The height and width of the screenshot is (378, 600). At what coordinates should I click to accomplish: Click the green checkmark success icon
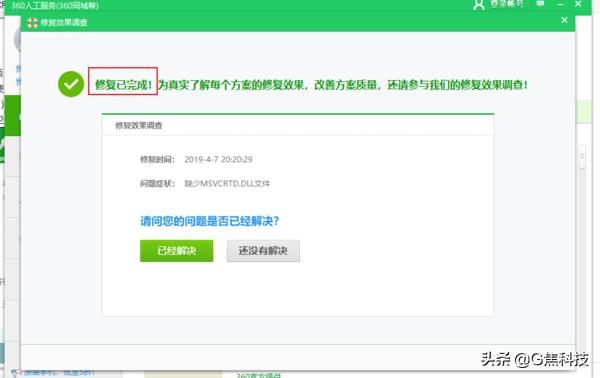(x=71, y=84)
